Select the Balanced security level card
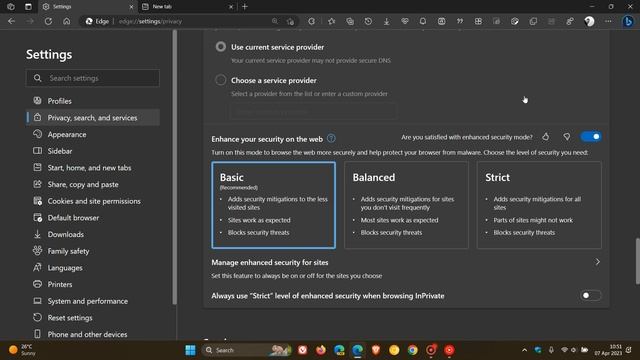640x360 pixels. [x=406, y=205]
